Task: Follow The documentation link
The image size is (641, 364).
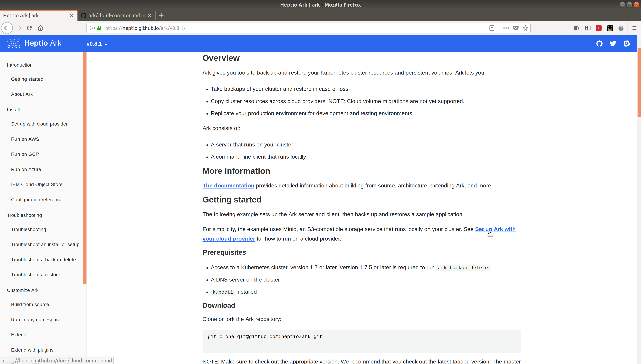Action: click(x=228, y=186)
